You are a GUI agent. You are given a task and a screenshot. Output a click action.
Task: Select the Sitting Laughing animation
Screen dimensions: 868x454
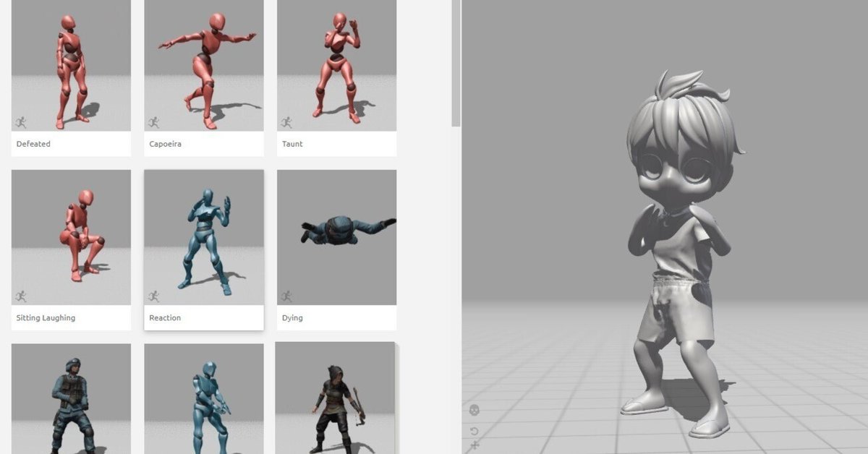coord(70,239)
